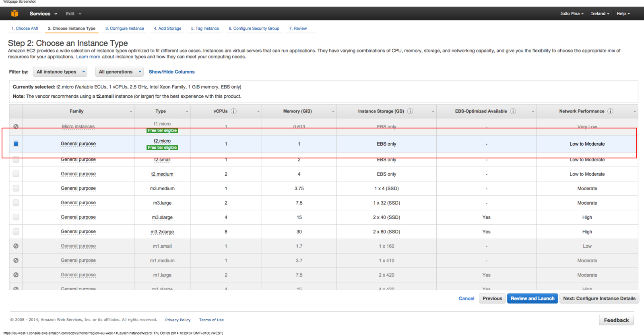Click '2 x 80 (SSD)' storage cell
The width and height of the screenshot is (644, 335).
point(386,232)
